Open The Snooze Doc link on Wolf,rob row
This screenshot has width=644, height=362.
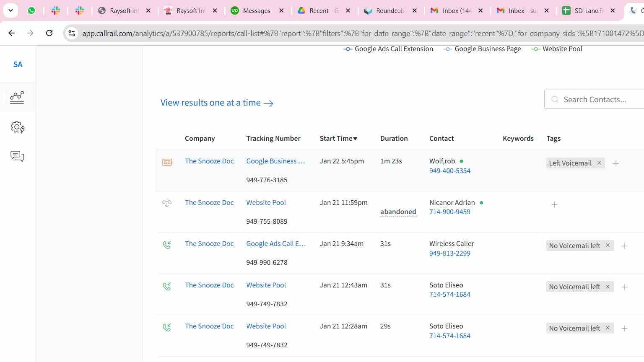209,161
